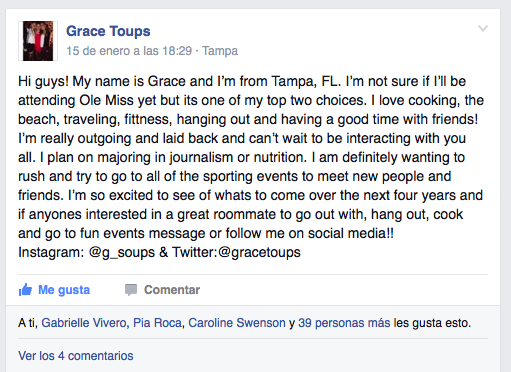This screenshot has height=372, width=511.
Task: Open the post options chevron menu
Action: point(483,28)
